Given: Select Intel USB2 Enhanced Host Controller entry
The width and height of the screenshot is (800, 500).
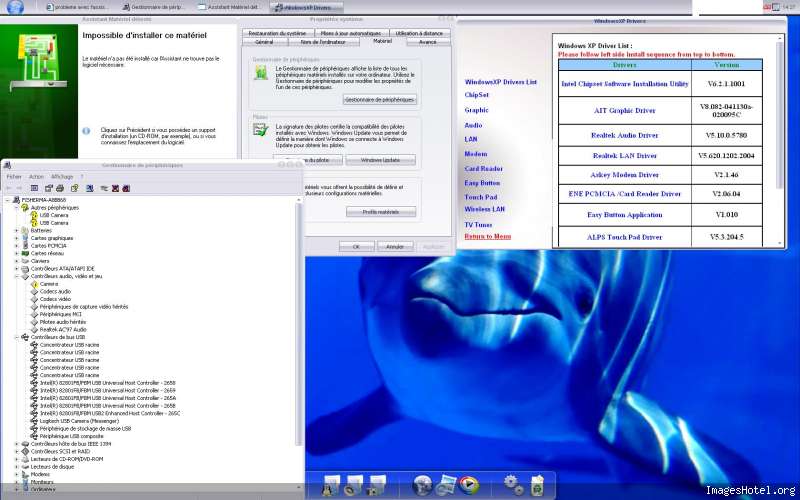Looking at the screenshot, I should (110, 413).
